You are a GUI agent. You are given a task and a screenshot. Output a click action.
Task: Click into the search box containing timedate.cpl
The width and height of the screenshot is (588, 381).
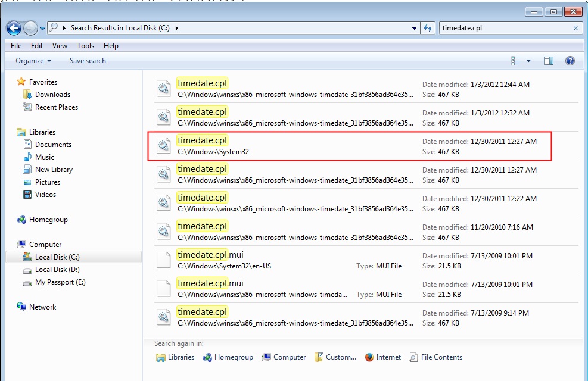pyautogui.click(x=506, y=28)
